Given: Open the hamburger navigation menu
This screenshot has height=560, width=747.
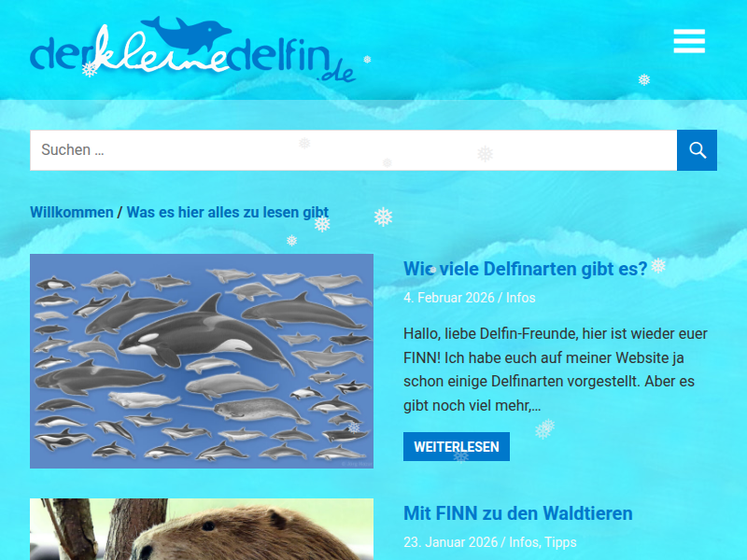Looking at the screenshot, I should (689, 41).
